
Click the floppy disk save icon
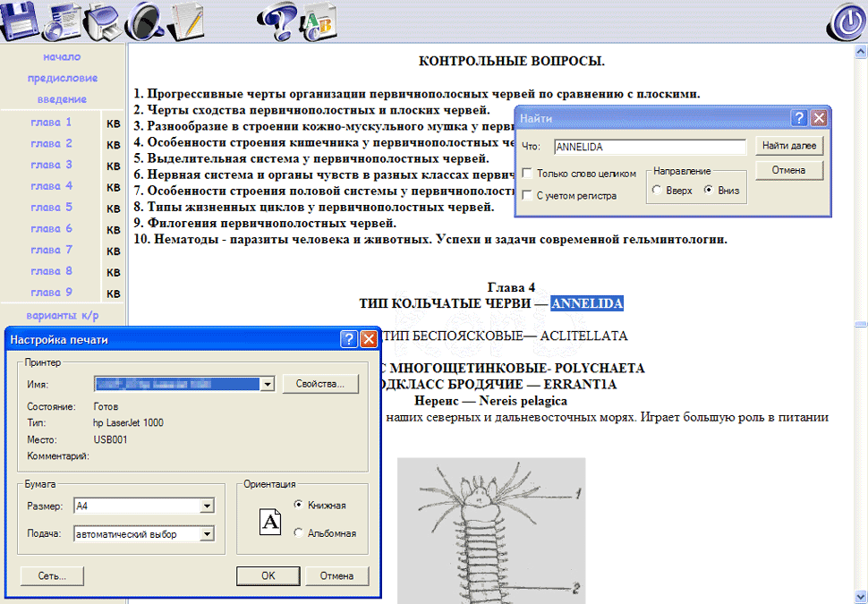20,20
